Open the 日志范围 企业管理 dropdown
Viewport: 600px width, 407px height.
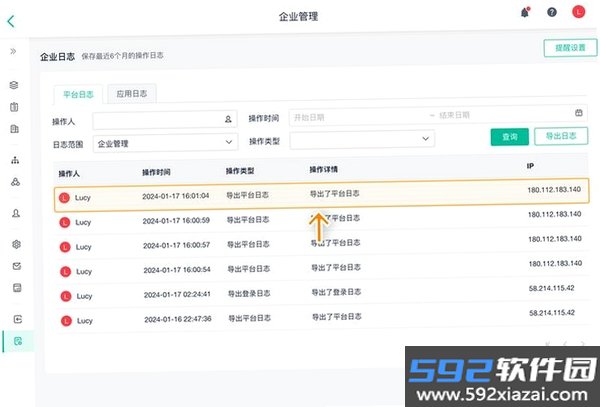point(165,143)
